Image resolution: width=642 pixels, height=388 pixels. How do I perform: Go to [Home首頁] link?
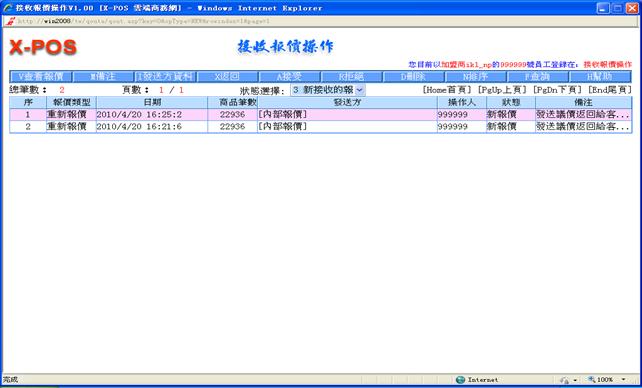tap(447, 90)
